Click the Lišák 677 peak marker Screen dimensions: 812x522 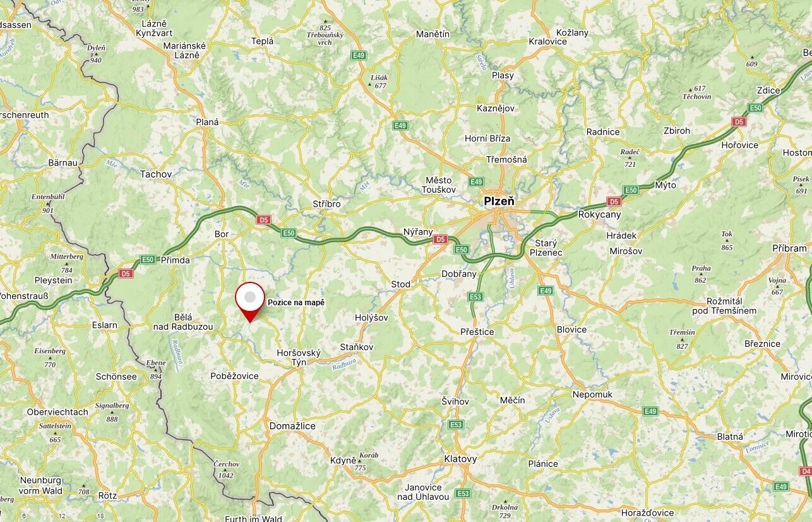379,81
